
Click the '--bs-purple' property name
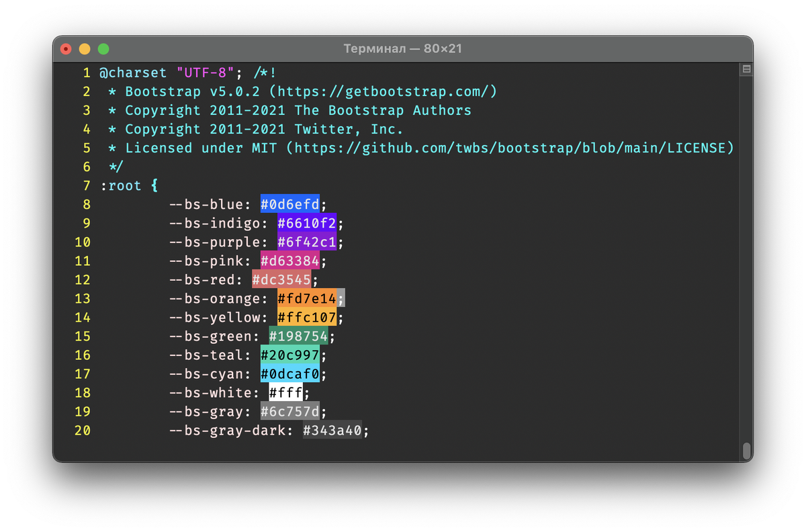pyautogui.click(x=214, y=242)
